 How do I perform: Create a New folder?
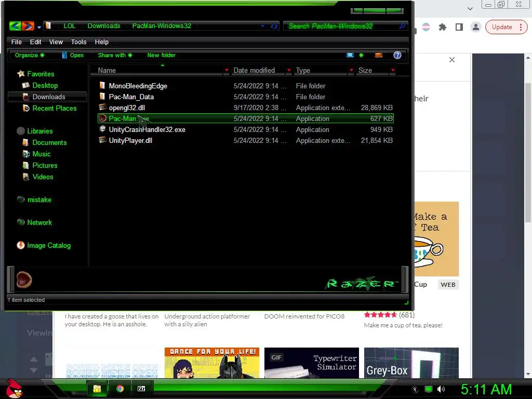pos(161,55)
